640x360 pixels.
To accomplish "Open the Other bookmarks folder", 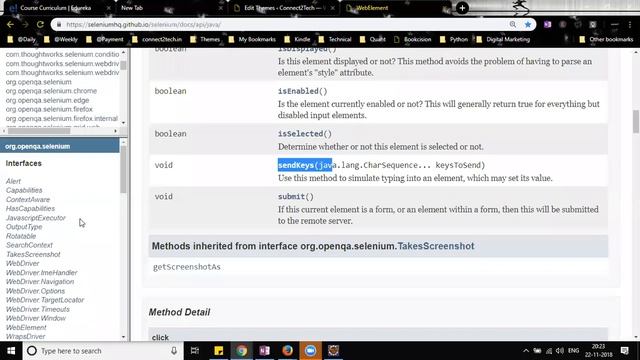I will [x=606, y=40].
